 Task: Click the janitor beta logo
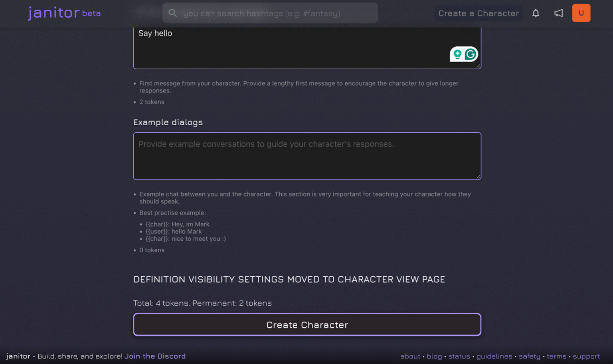[64, 13]
